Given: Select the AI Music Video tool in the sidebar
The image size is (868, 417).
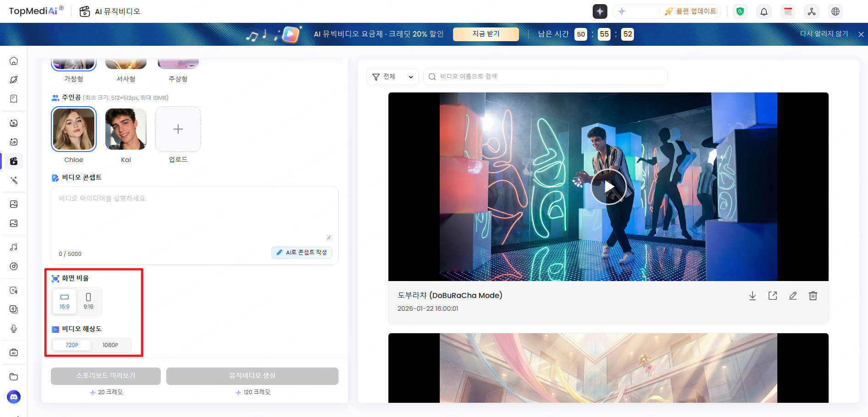Looking at the screenshot, I should [14, 161].
